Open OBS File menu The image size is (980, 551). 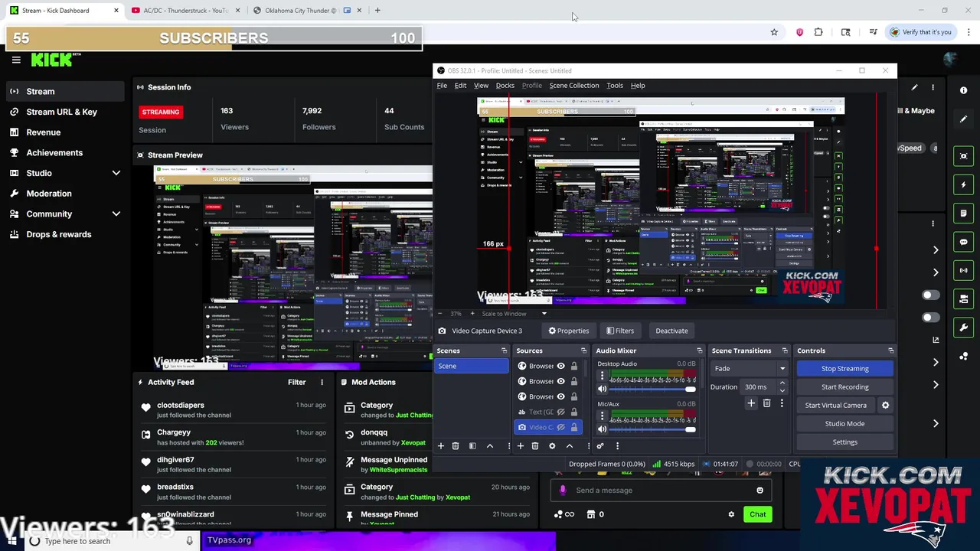coord(442,86)
